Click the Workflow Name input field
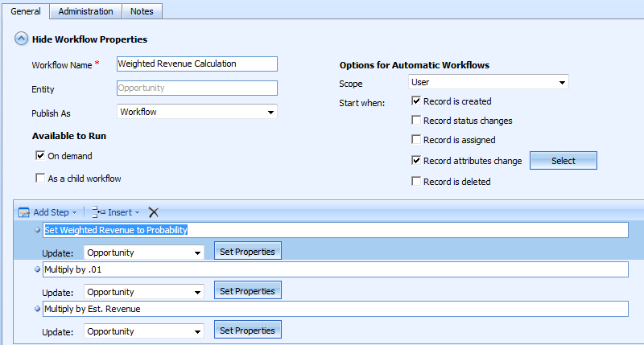Screen dimensions: 644x345 196,64
